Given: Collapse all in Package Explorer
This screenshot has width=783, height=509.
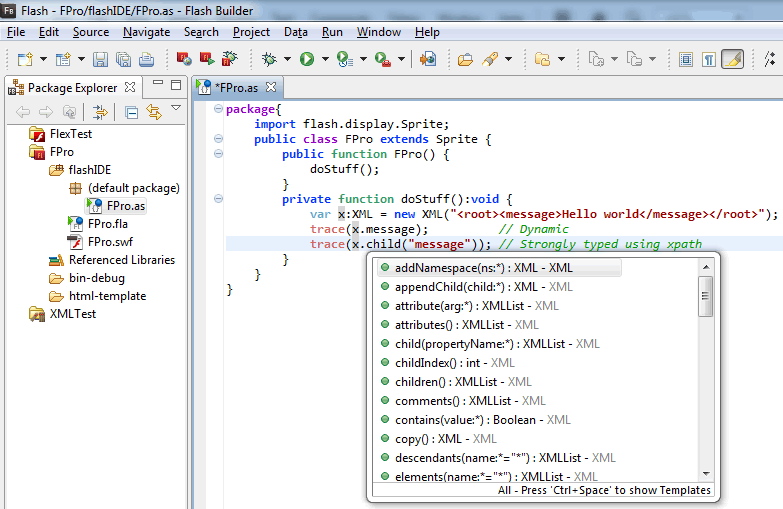Looking at the screenshot, I should (131, 112).
